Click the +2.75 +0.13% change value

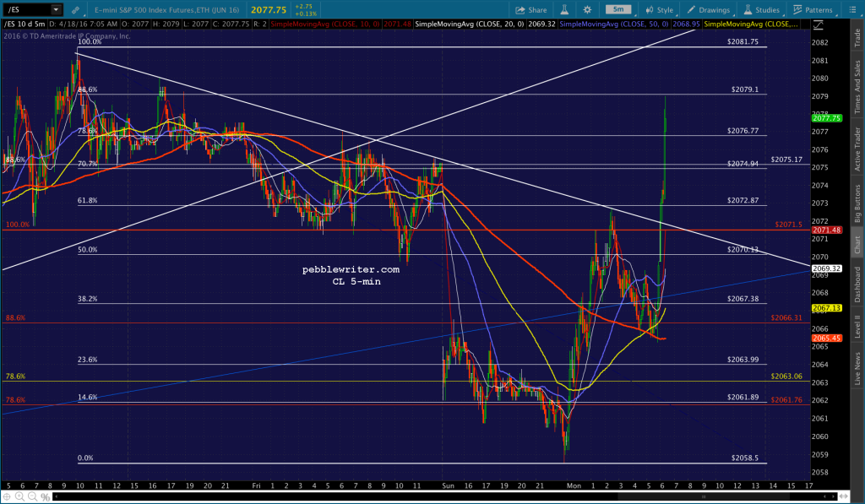tap(305, 10)
